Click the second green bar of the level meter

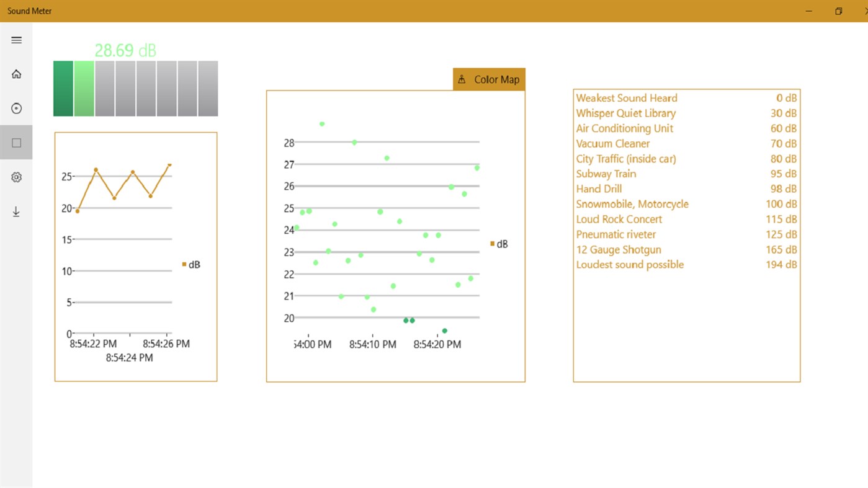click(x=83, y=88)
